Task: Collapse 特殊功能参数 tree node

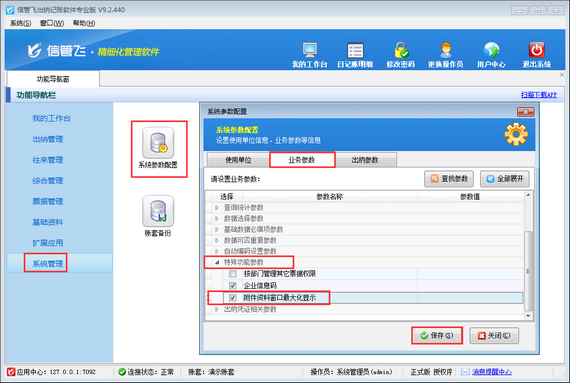Action: coord(217,262)
